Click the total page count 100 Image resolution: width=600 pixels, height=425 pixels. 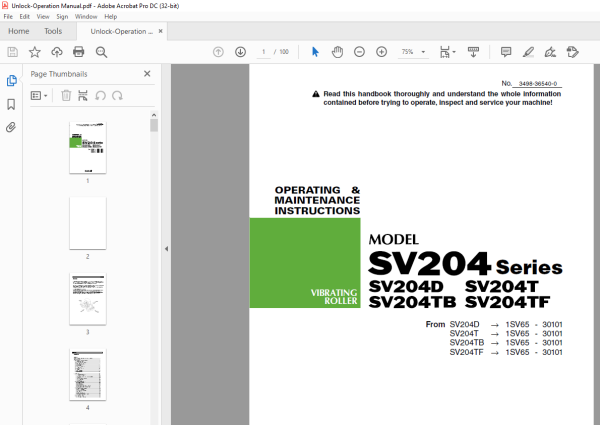(284, 52)
